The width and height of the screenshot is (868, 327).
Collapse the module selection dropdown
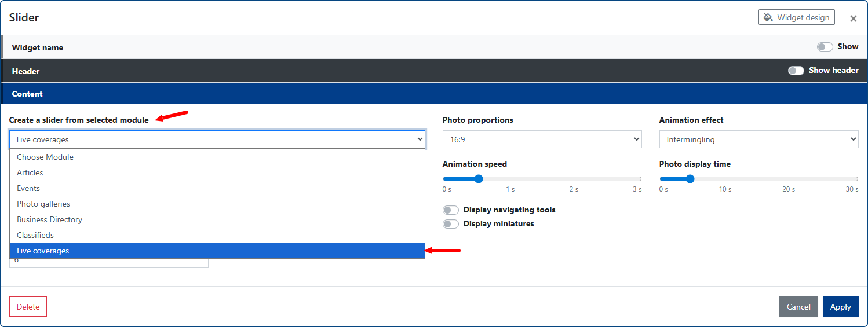click(x=217, y=139)
